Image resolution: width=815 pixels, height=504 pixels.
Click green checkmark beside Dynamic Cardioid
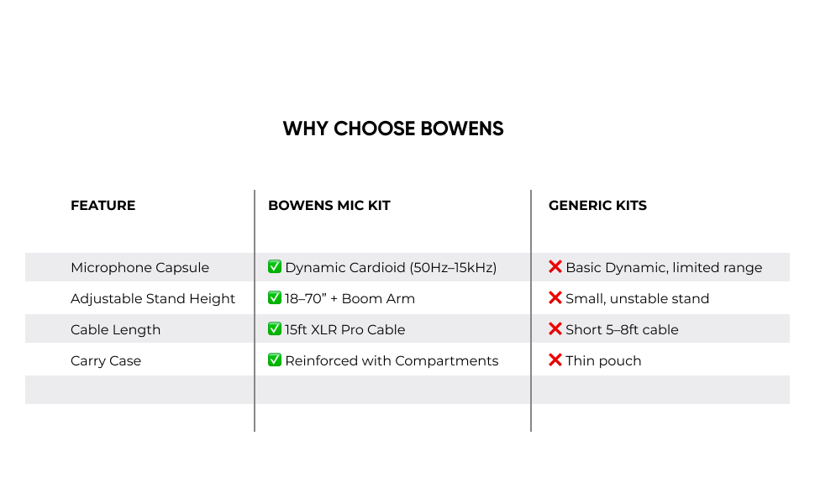pyautogui.click(x=275, y=267)
